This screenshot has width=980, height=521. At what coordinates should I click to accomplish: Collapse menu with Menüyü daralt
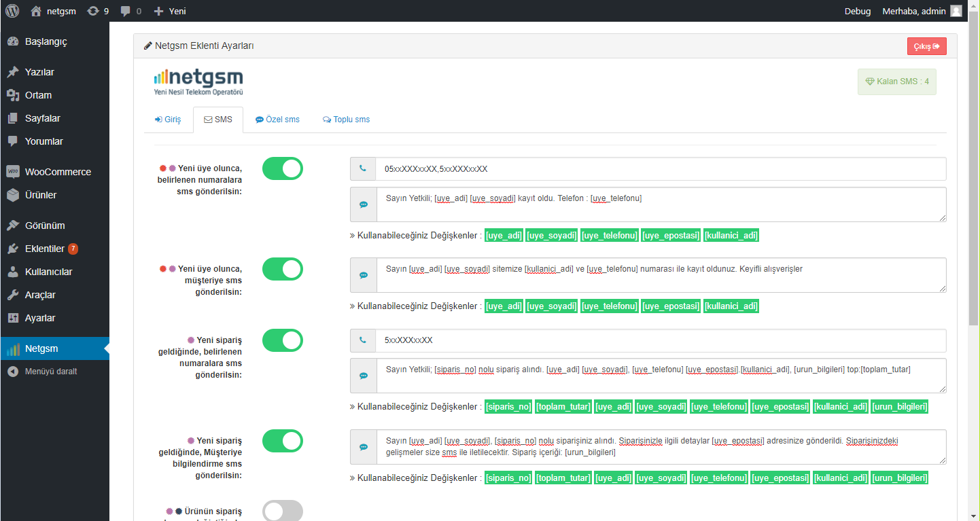point(50,372)
